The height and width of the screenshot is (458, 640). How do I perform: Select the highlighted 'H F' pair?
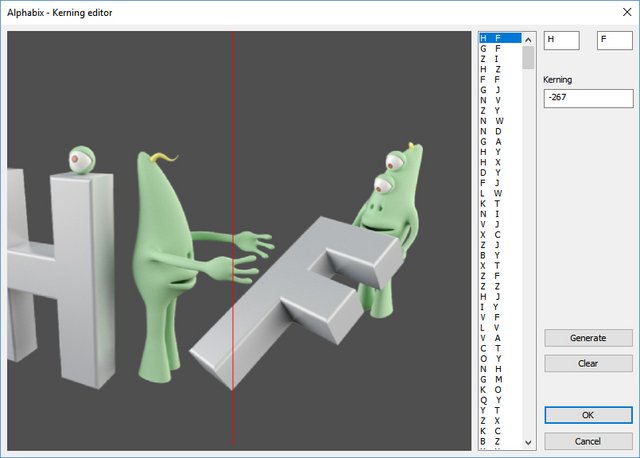click(500, 38)
